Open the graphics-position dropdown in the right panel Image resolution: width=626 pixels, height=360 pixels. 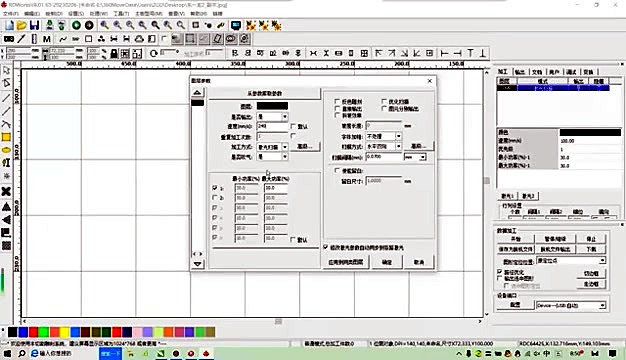[602, 261]
